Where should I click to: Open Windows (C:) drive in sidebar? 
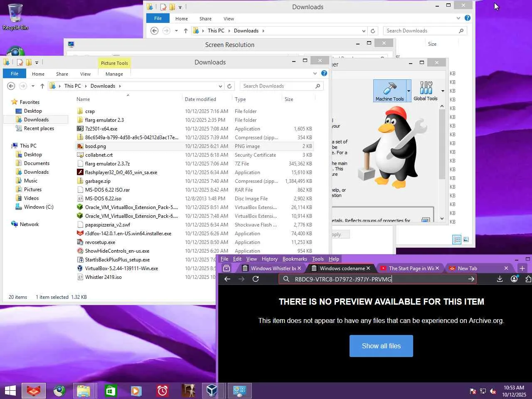pyautogui.click(x=39, y=207)
